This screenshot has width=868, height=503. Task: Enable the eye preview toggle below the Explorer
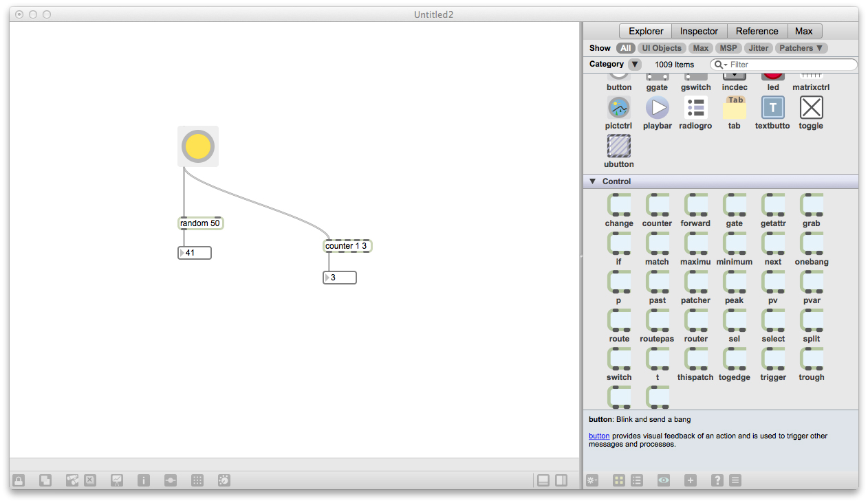pos(663,480)
